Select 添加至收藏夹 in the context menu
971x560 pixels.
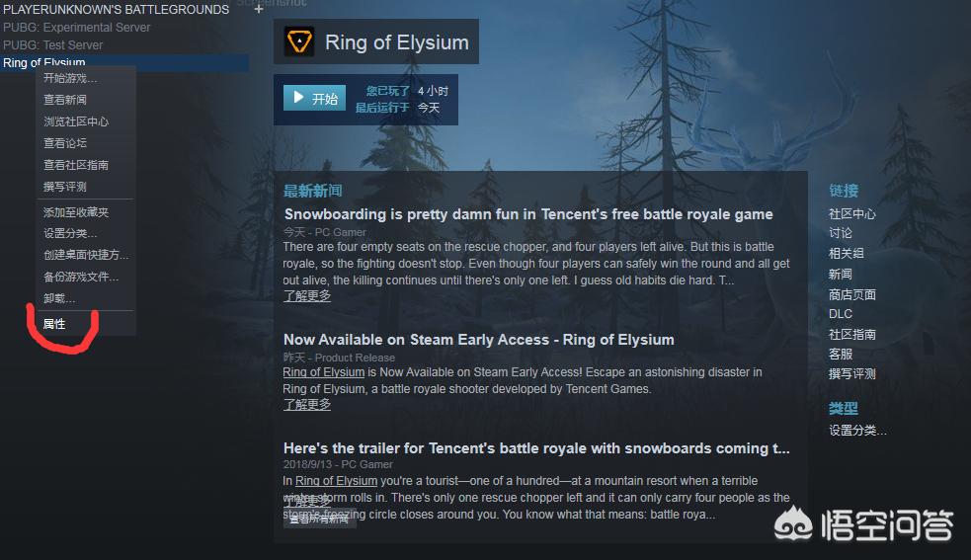76,212
